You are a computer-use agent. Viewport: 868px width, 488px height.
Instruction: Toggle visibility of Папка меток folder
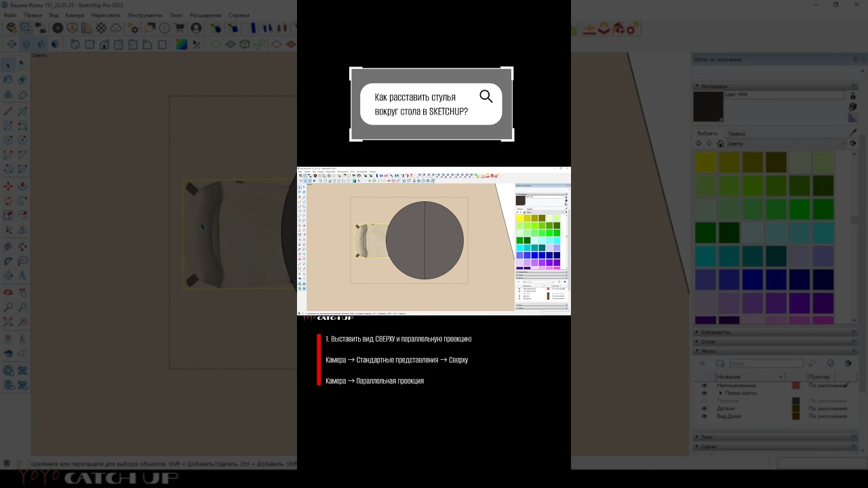(x=704, y=393)
